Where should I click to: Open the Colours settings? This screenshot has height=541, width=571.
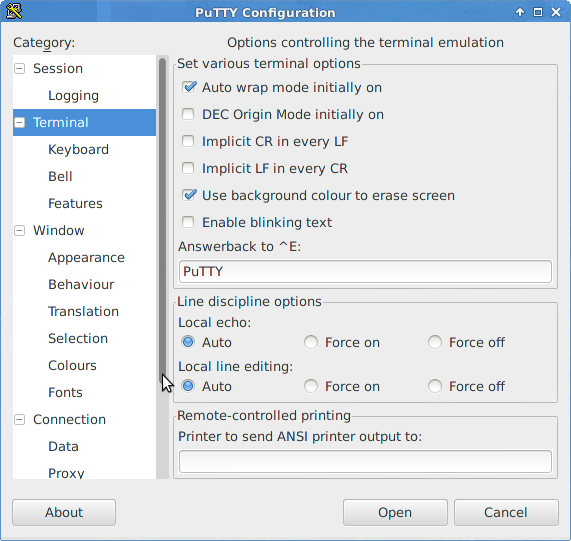(72, 366)
